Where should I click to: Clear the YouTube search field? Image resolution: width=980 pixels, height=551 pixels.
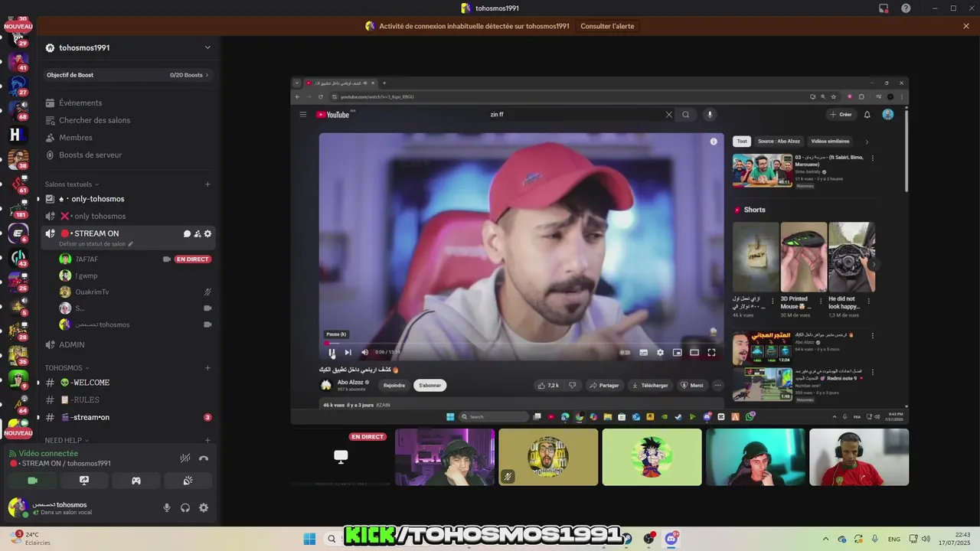point(668,115)
